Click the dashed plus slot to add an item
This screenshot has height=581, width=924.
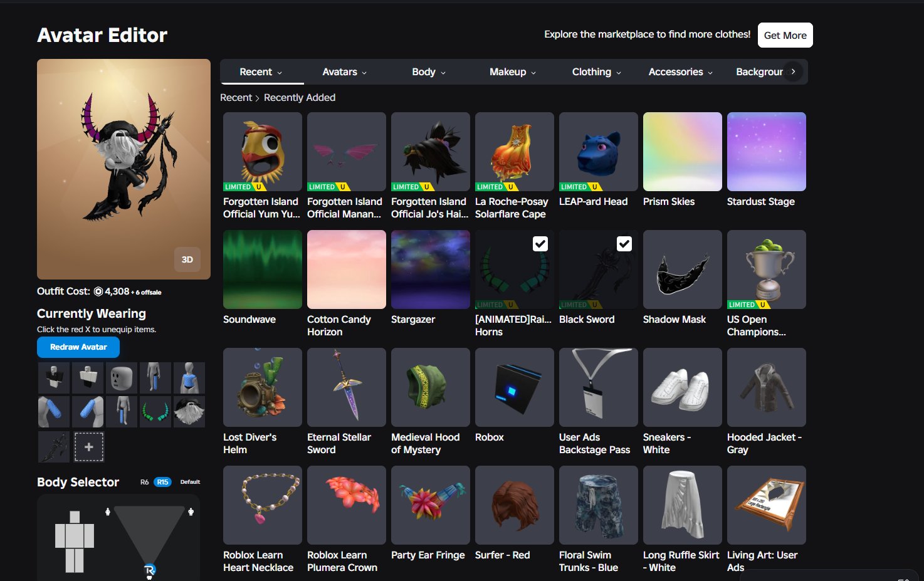coord(89,447)
